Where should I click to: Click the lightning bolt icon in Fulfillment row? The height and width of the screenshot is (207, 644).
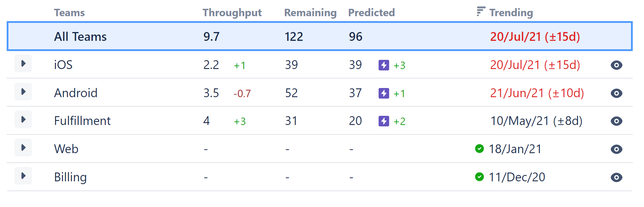(x=384, y=121)
